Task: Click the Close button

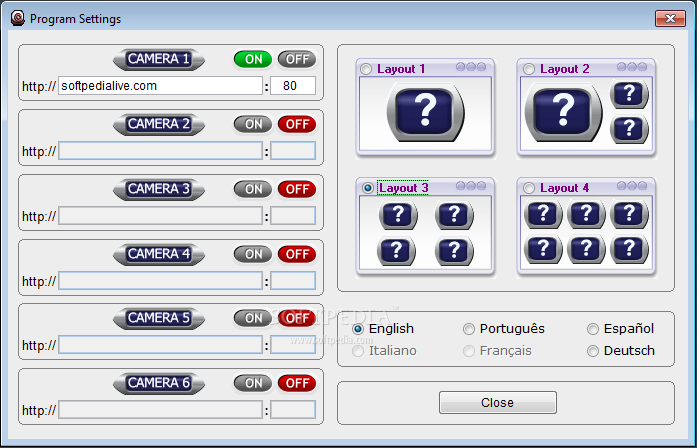Action: (x=498, y=403)
